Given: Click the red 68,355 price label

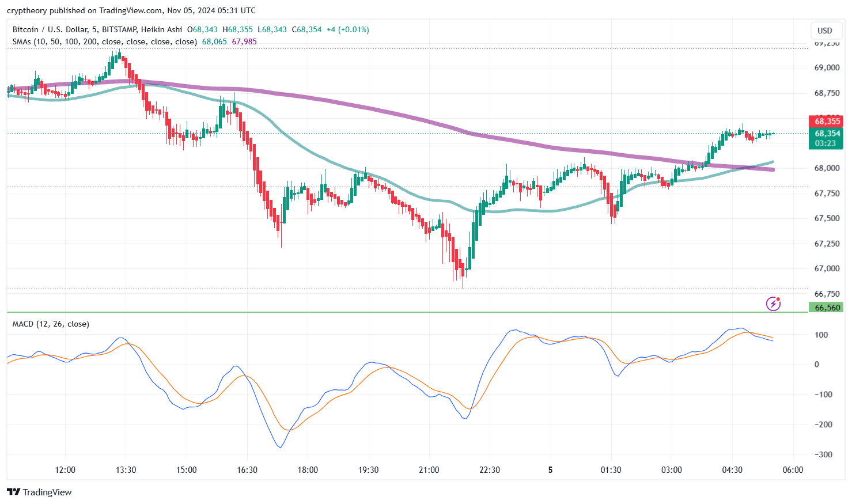Looking at the screenshot, I should pyautogui.click(x=827, y=122).
